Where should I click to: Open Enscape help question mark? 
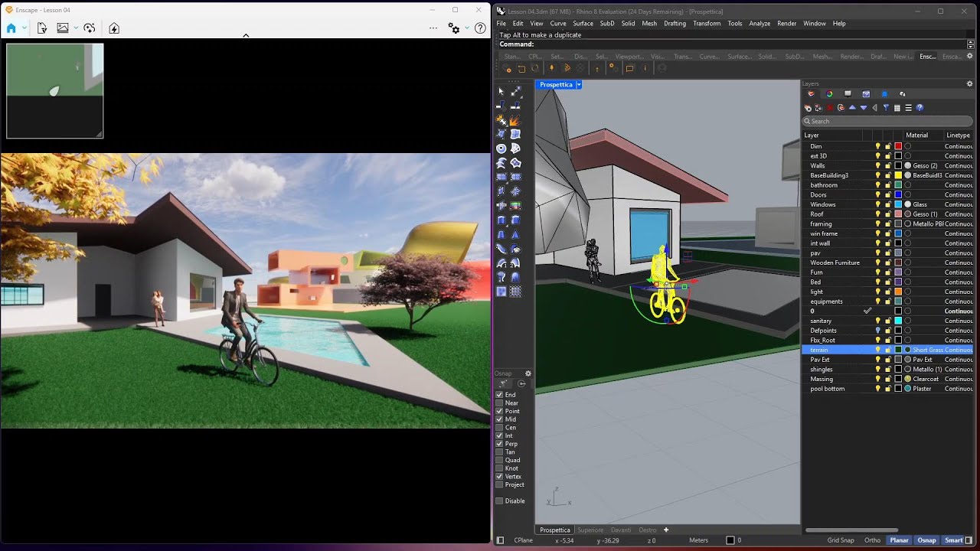480,28
